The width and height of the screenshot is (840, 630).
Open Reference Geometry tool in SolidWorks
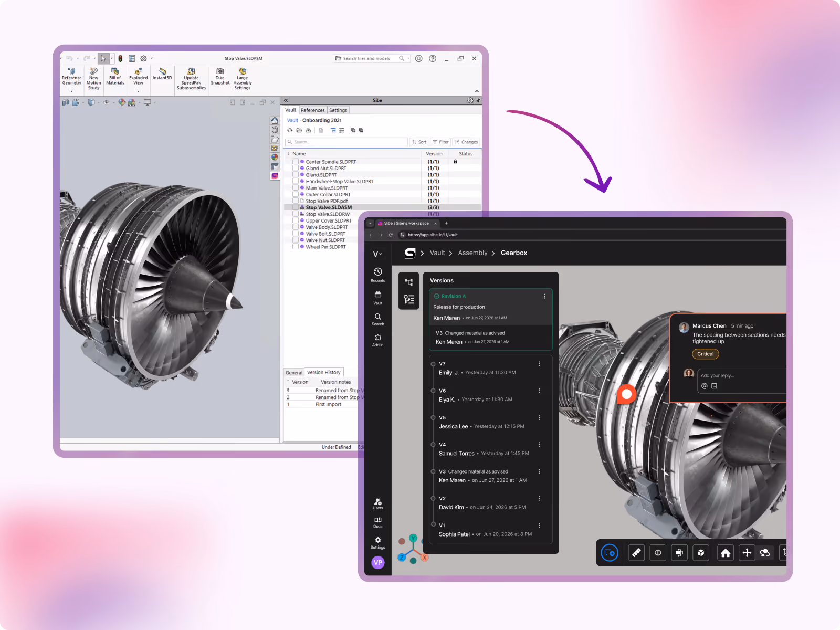coord(72,77)
